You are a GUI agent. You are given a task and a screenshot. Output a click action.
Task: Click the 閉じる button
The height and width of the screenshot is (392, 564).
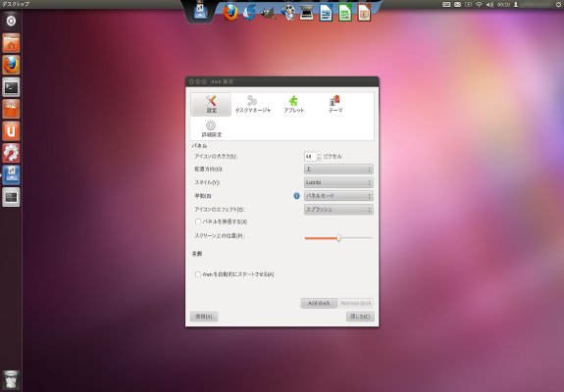[x=360, y=317]
